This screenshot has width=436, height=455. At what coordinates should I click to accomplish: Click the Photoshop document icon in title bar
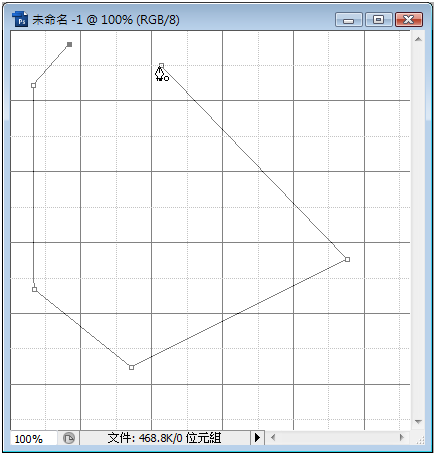20,19
